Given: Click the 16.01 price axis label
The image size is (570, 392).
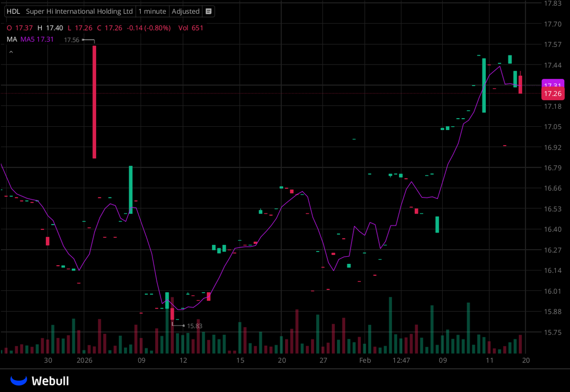Looking at the screenshot, I should (553, 291).
